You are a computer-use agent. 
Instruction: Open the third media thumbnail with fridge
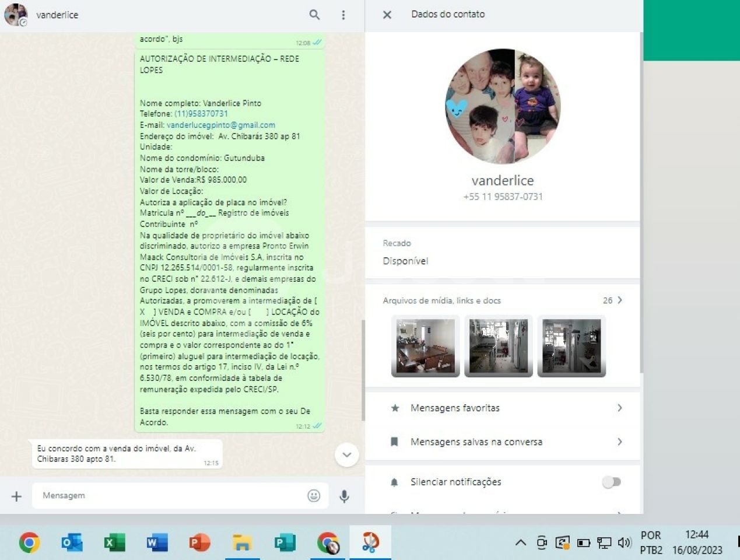click(x=571, y=346)
